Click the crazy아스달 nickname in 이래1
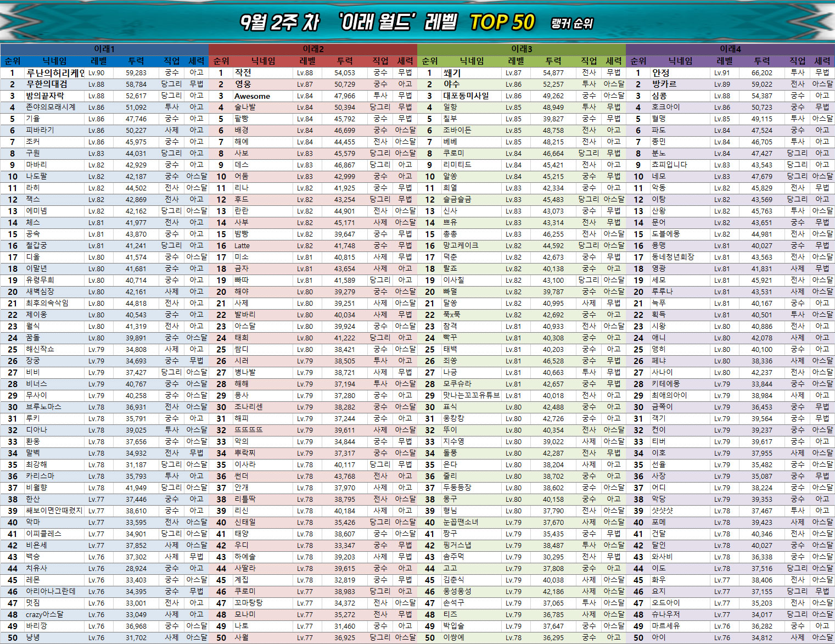The image size is (835, 644). [x=44, y=615]
